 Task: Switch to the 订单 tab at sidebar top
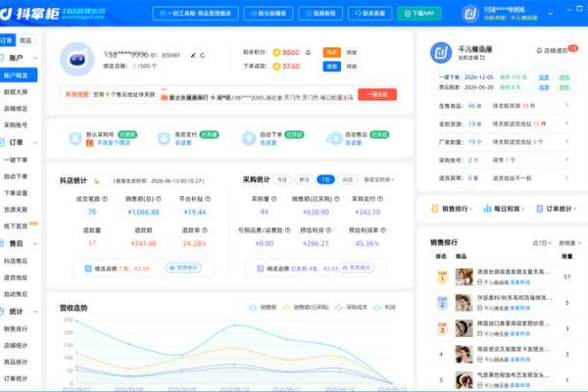tap(8, 40)
